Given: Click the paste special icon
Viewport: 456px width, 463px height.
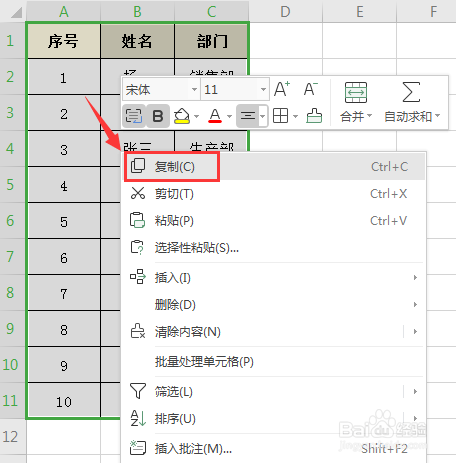Looking at the screenshot, I should pyautogui.click(x=137, y=247).
